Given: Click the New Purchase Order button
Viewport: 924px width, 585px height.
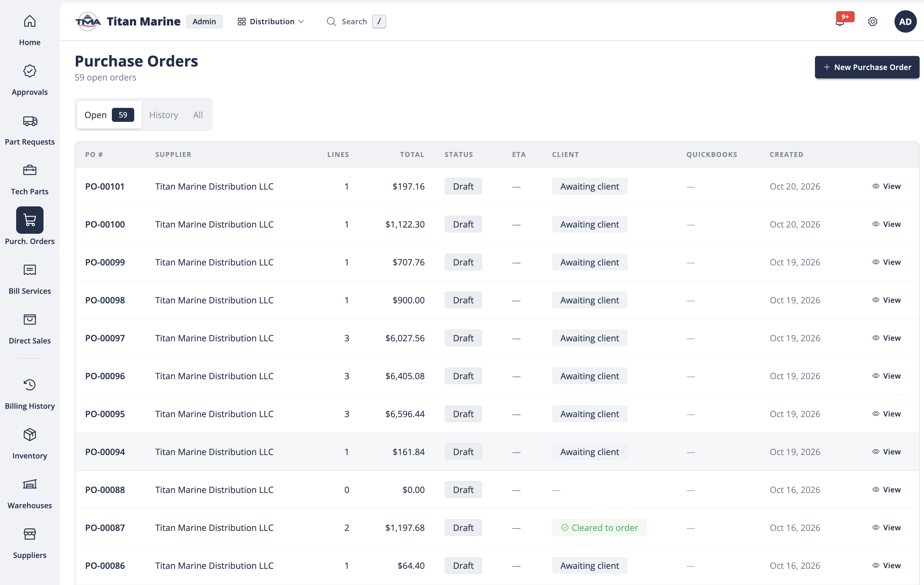Looking at the screenshot, I should (x=867, y=67).
